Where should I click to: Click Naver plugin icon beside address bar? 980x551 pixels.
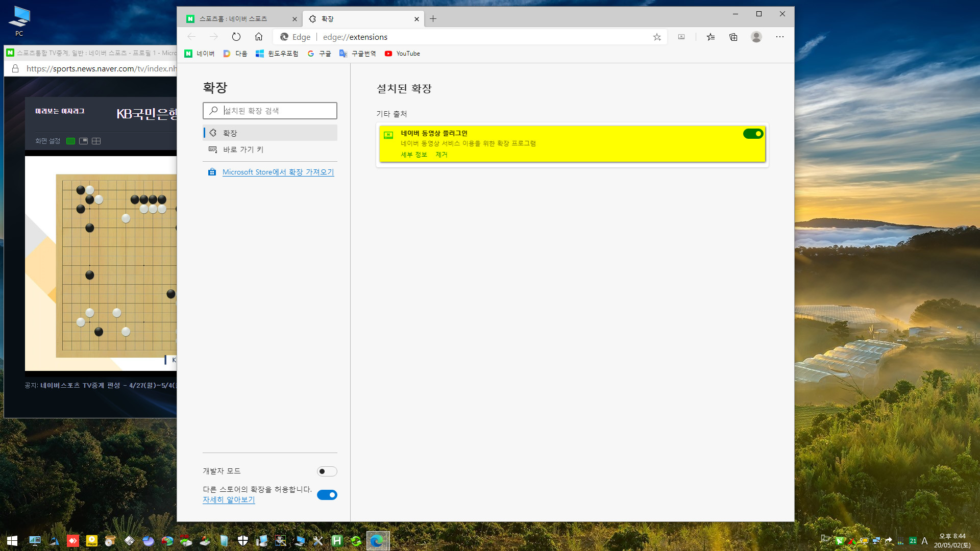pyautogui.click(x=681, y=37)
